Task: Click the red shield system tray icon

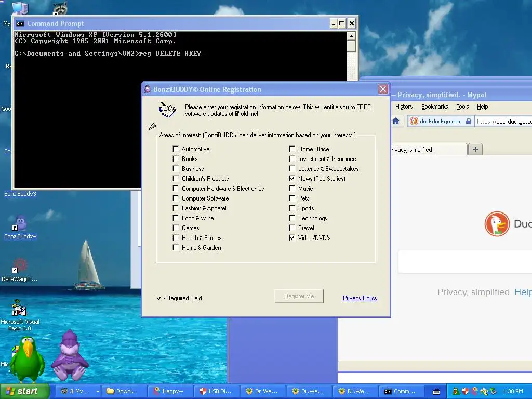Action: [465, 392]
